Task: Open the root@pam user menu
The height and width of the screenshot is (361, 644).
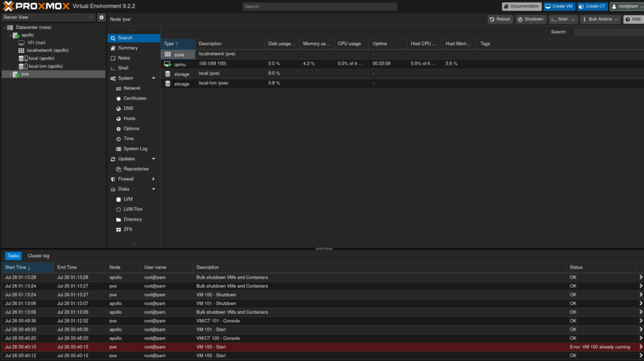Action: 627,6
